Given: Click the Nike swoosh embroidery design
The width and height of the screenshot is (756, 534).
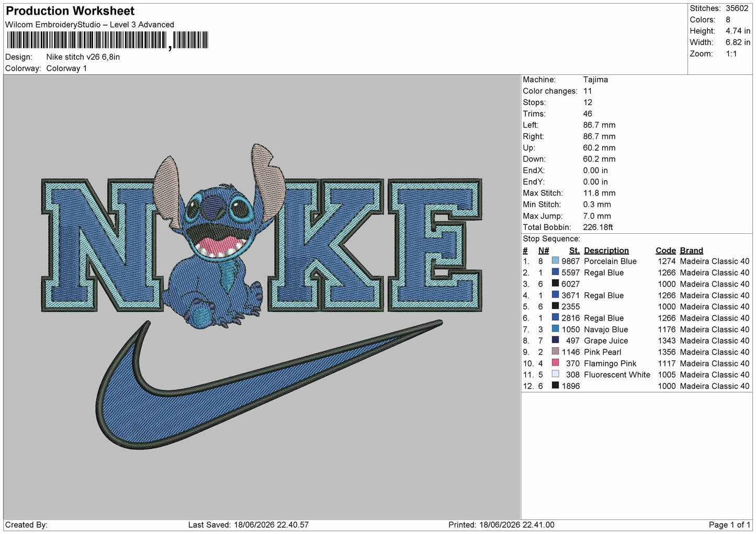Looking at the screenshot, I should click(x=269, y=384).
